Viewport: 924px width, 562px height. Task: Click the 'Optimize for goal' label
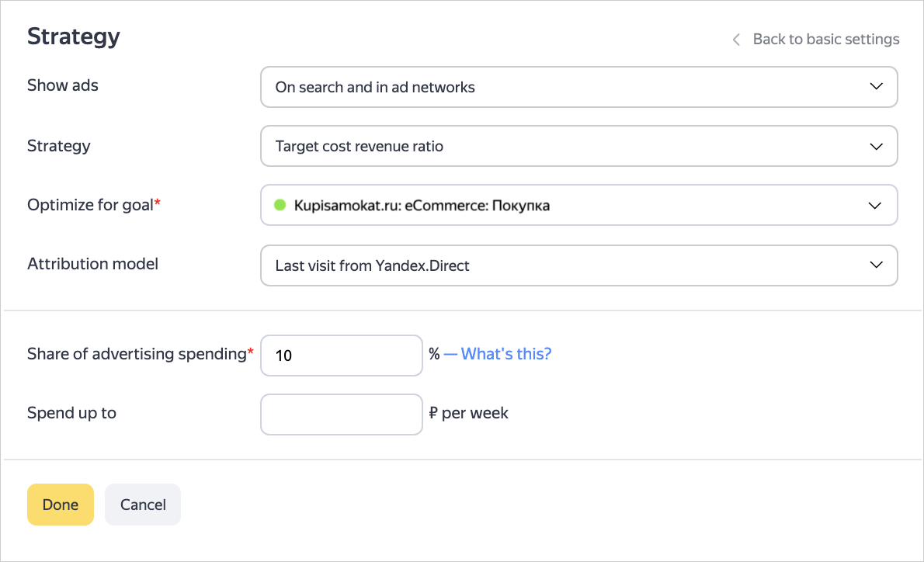(x=90, y=205)
